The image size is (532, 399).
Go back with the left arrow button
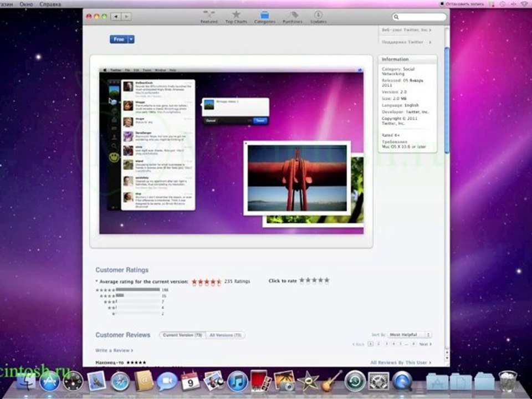coord(116,16)
